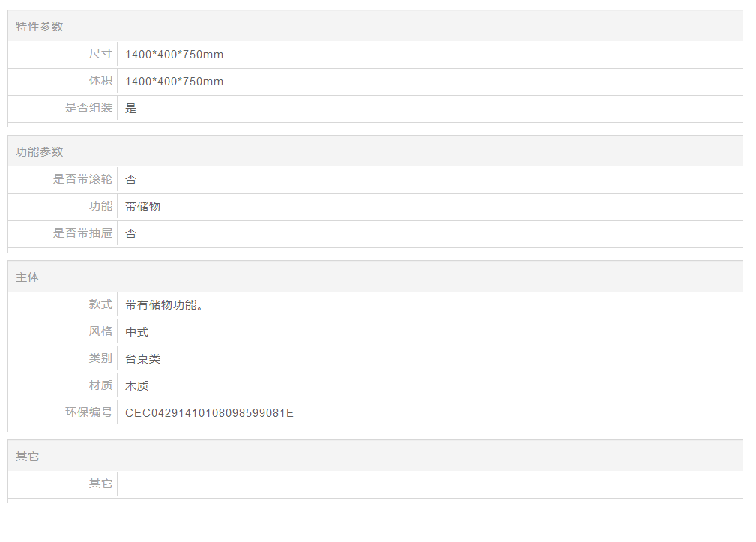Select the 1400*400*750mm value beside 体积

pos(174,82)
